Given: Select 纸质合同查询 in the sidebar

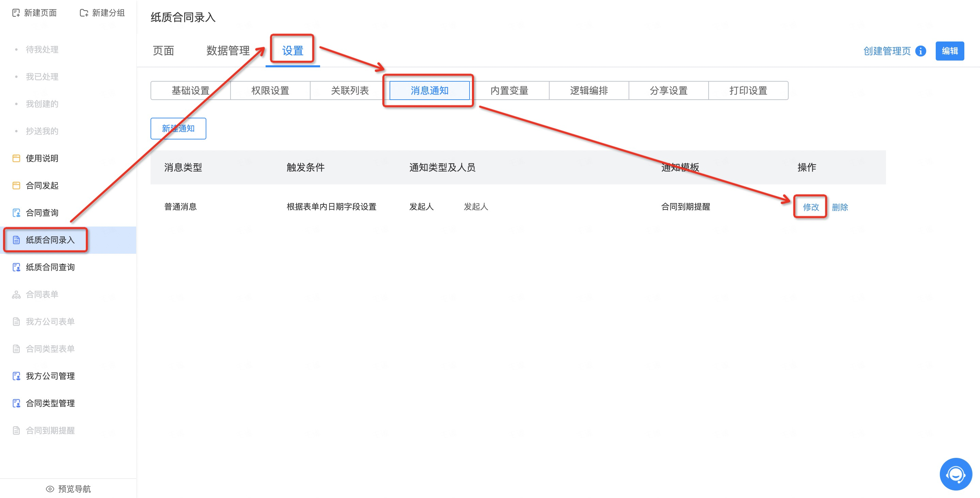Looking at the screenshot, I should [x=50, y=267].
